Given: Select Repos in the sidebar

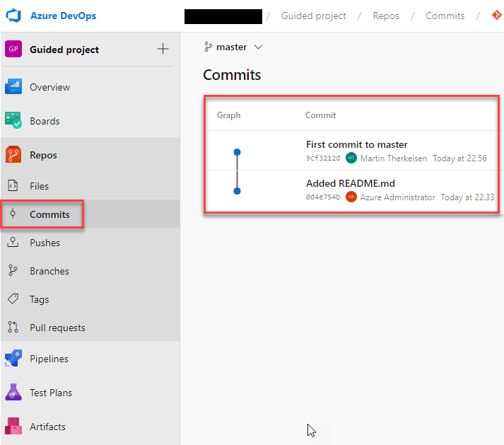Looking at the screenshot, I should click(x=43, y=155).
